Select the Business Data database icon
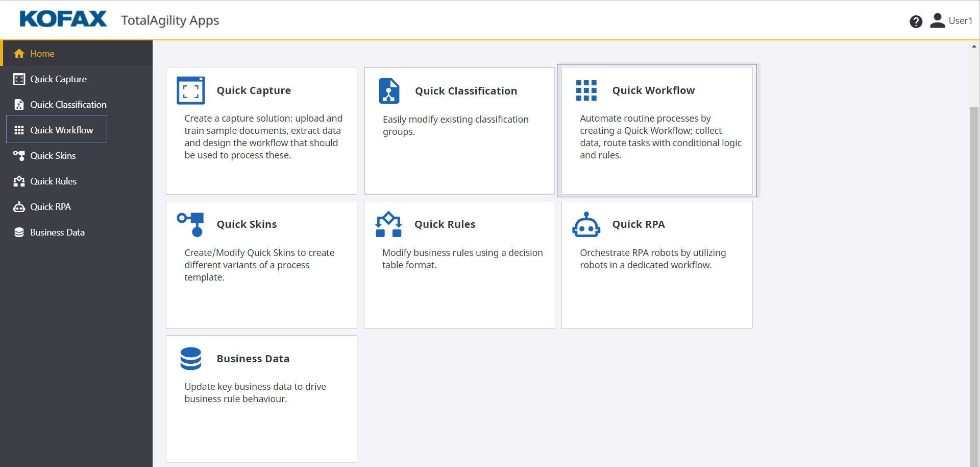The image size is (980, 467). click(x=19, y=232)
